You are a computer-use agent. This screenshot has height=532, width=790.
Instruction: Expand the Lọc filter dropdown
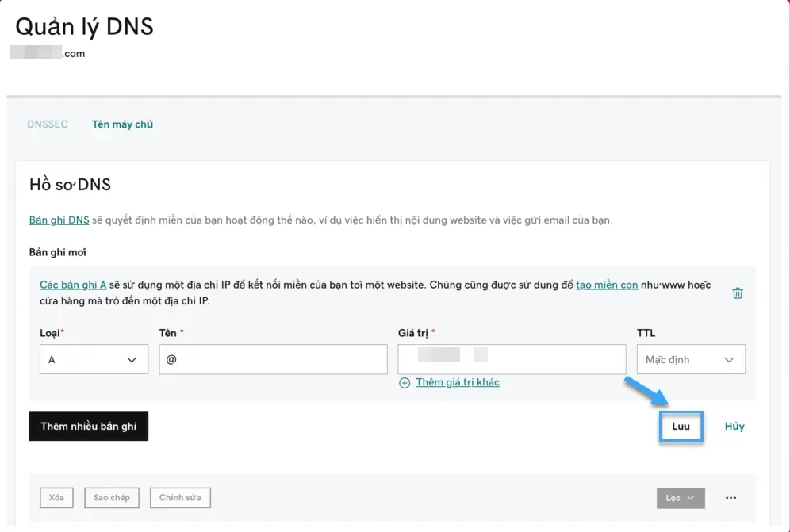pyautogui.click(x=681, y=498)
